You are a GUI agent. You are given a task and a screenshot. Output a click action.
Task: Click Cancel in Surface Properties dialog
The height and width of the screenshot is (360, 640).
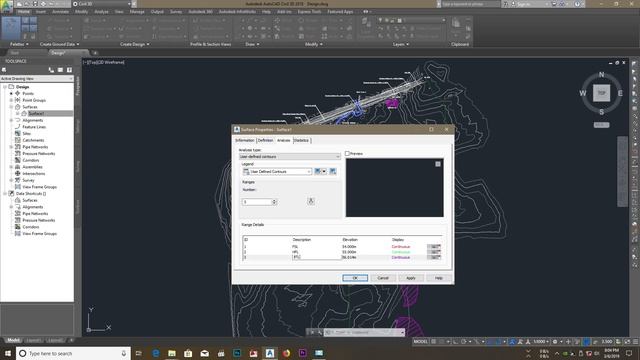[x=383, y=278]
